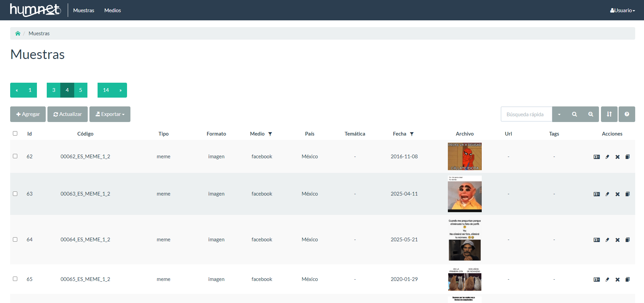Viewport: 644px width, 303px height.
Task: Open the detail view icon for row 62
Action: tap(597, 157)
